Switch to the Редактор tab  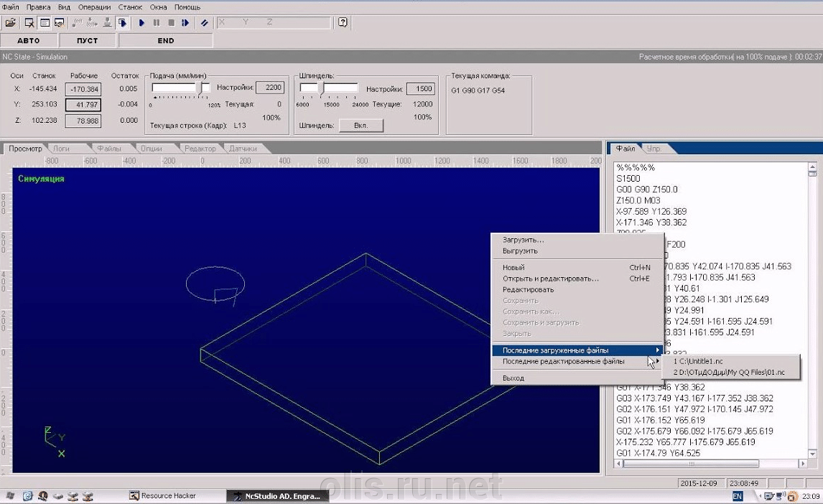pos(200,149)
